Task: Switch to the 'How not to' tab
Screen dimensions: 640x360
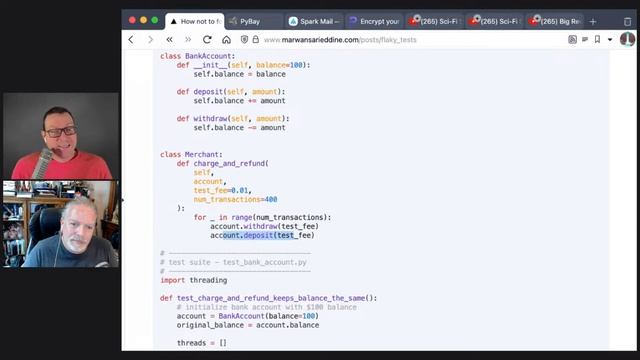Action: 195,21
